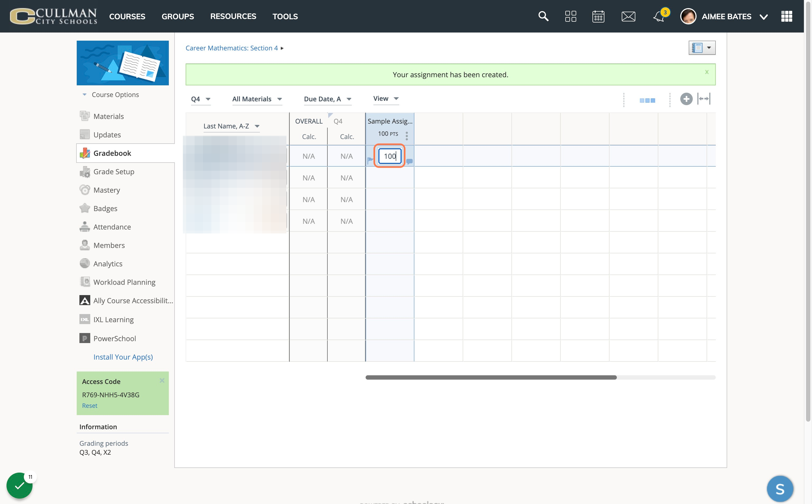812x504 pixels.
Task: Open the search magnifier icon
Action: (x=543, y=16)
